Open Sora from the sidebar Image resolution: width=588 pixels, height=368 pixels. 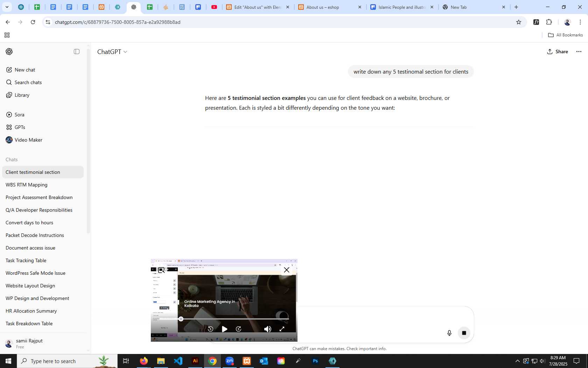pyautogui.click(x=43, y=115)
